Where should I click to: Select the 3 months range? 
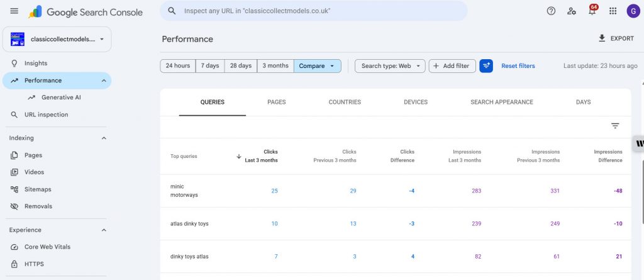coord(275,66)
